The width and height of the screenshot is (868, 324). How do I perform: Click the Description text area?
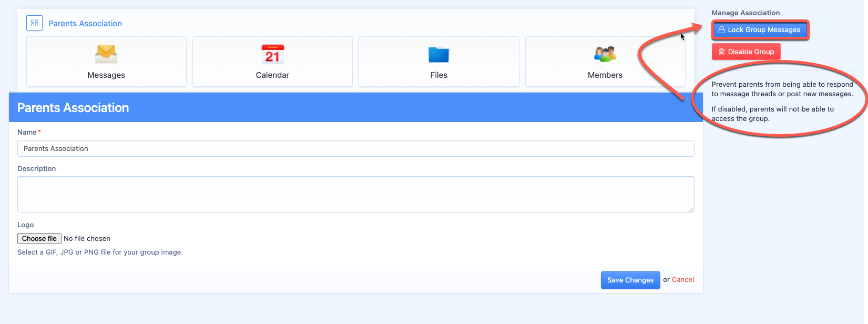click(356, 195)
